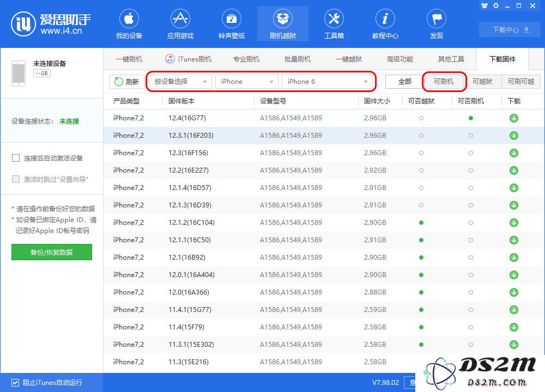Download the 12.3(16F156) firmware
Screen dimensions: 545x392
pyautogui.click(x=514, y=153)
